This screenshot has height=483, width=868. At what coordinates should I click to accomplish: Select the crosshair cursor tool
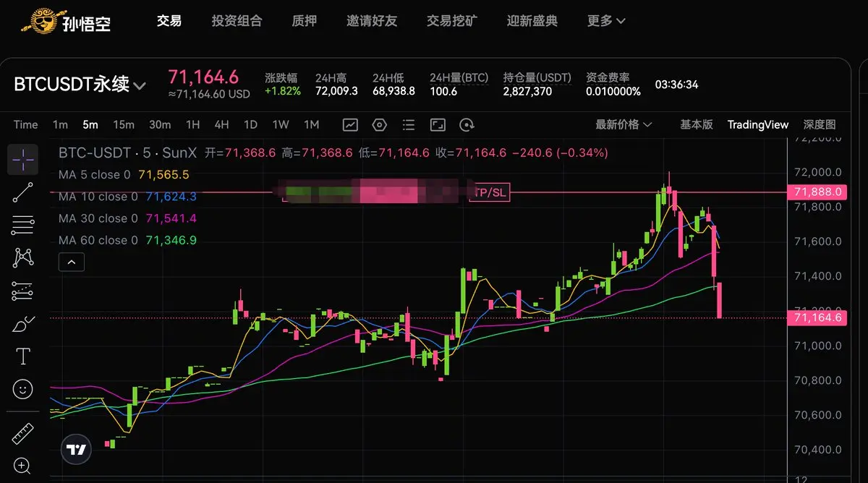[23, 160]
